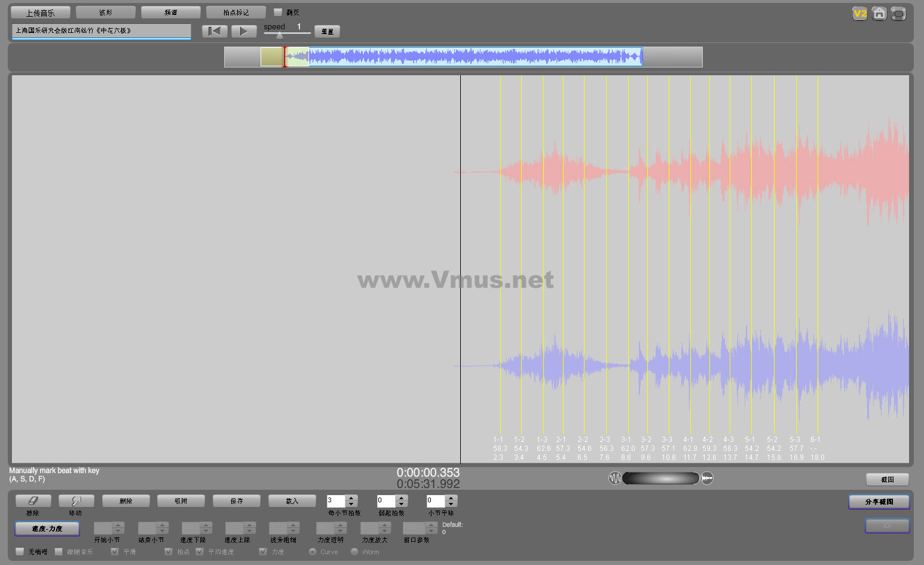Increase beats per measure (每小节拍数) stepper
924x565 pixels.
(x=351, y=498)
